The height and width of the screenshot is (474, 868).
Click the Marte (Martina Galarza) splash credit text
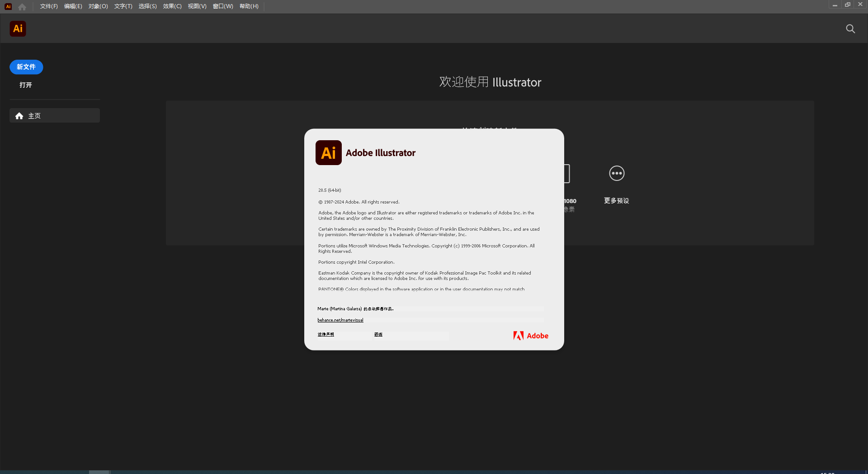(355, 309)
